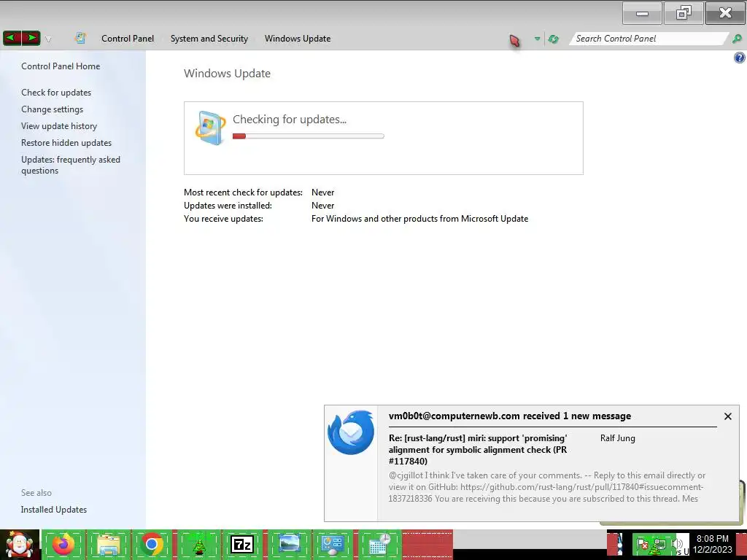Screen dimensions: 747x560
Task: Click the Action Center flag tray icon
Action: (642, 544)
